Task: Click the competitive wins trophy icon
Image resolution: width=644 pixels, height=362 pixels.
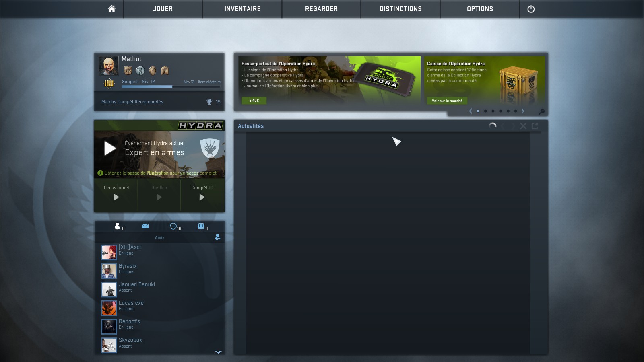Action: coord(209,102)
